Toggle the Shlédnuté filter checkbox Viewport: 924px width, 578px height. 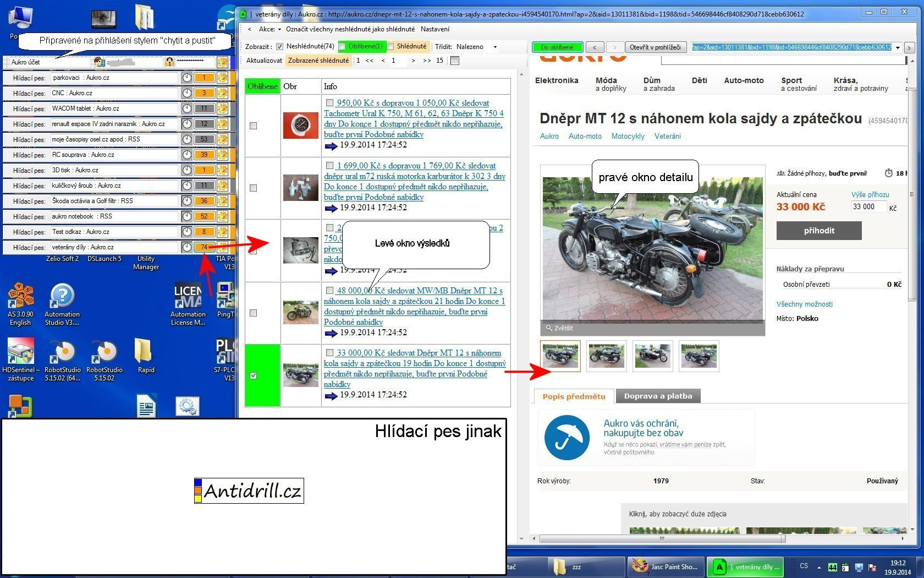[x=391, y=47]
